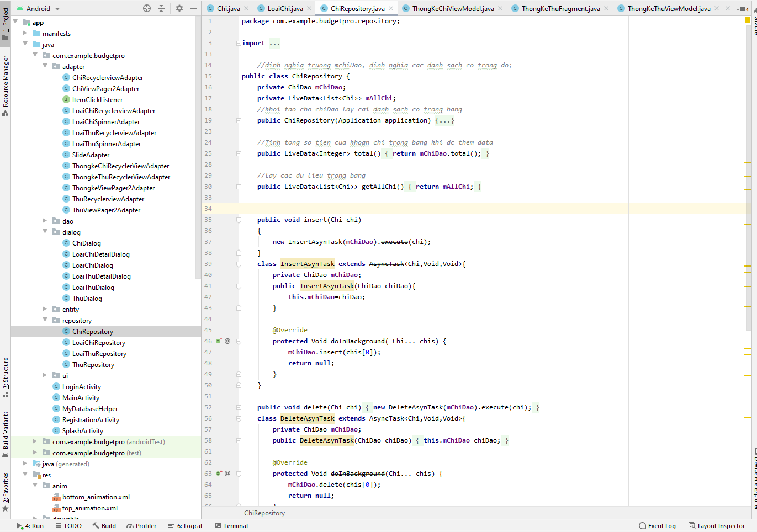This screenshot has height=532, width=757.
Task: Click override gutter icon at line 63
Action: [219, 474]
